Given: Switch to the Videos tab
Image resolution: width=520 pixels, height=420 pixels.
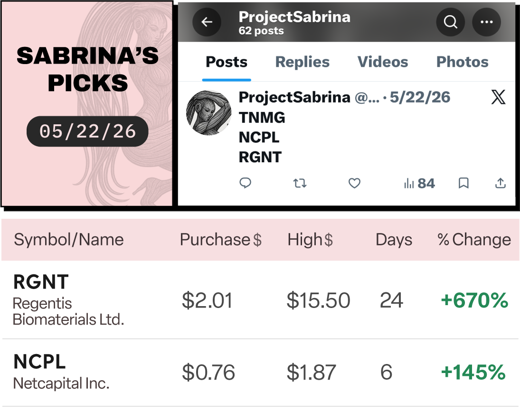Looking at the screenshot, I should [x=383, y=62].
